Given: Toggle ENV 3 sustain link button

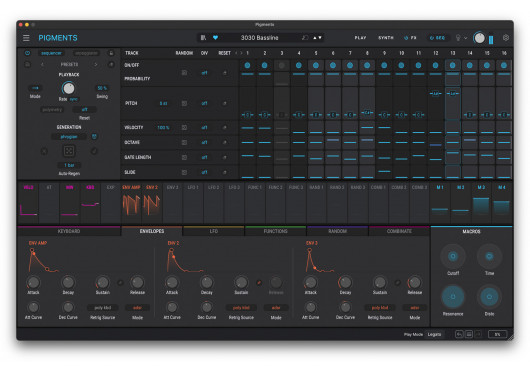Looking at the screenshot, I should (398, 282).
